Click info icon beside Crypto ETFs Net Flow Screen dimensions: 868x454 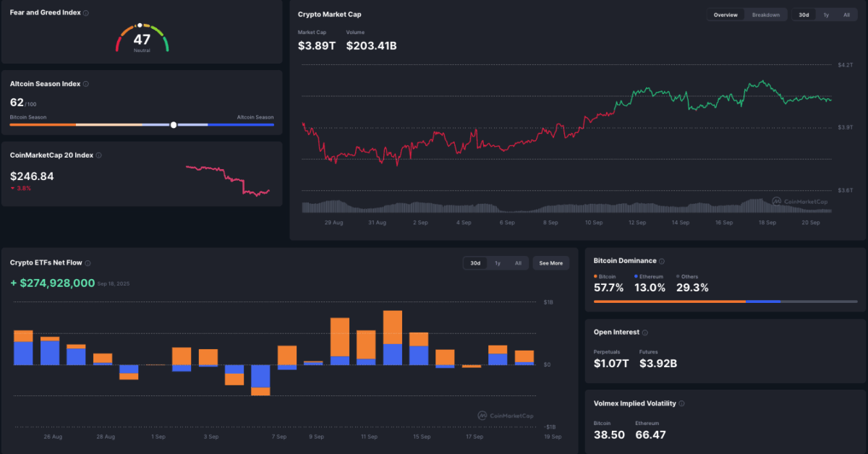coord(88,263)
